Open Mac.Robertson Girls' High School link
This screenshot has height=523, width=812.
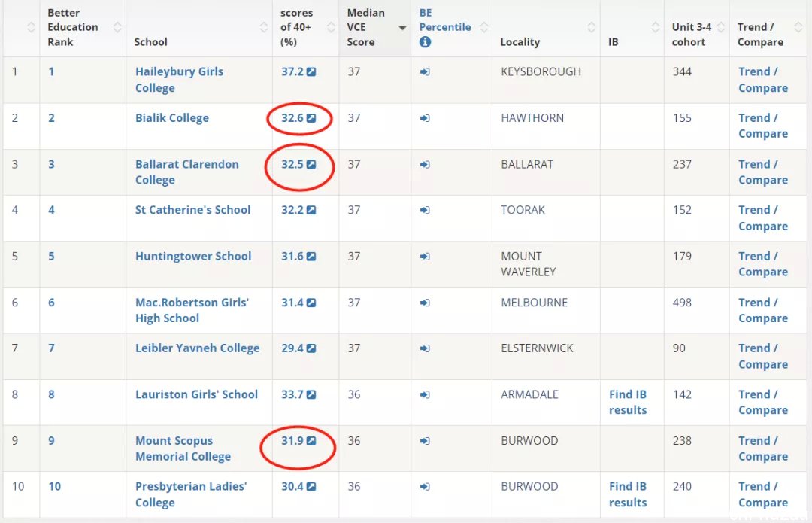click(x=192, y=310)
